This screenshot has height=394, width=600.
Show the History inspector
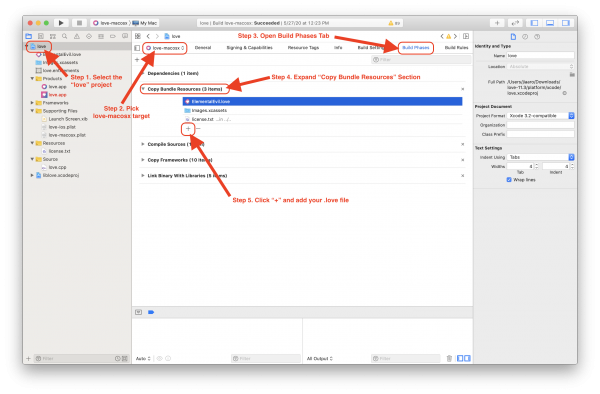525,37
